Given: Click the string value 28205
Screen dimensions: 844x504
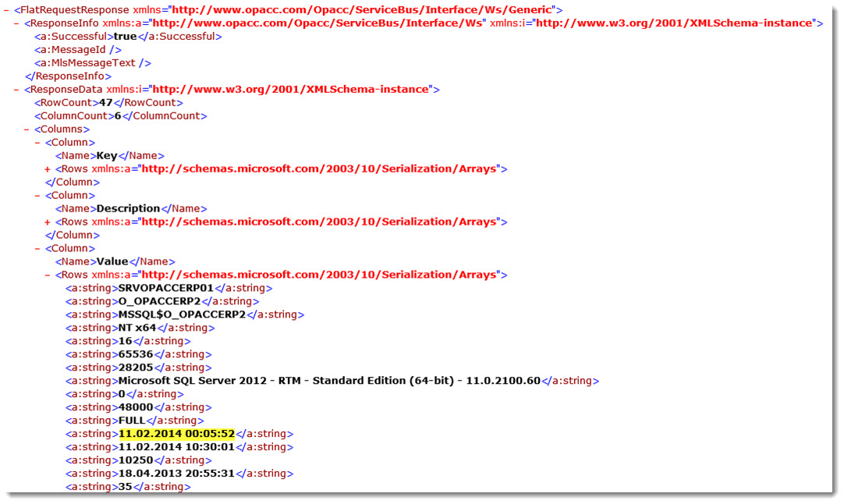Looking at the screenshot, I should coord(136,367).
